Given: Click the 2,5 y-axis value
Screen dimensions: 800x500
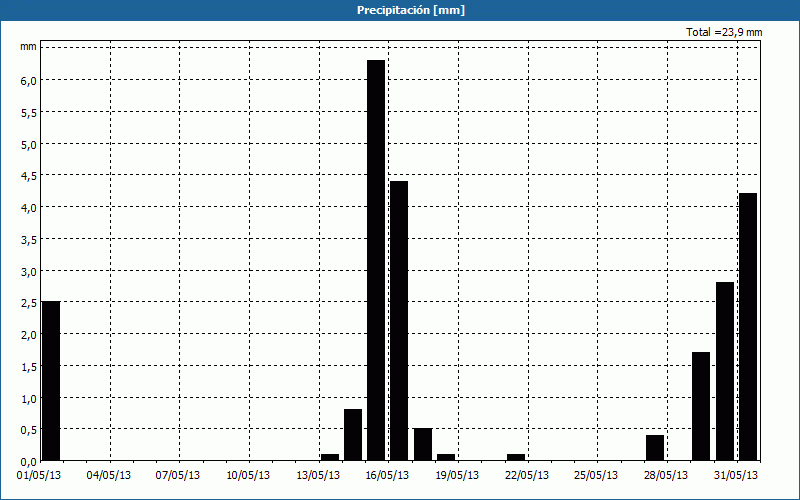Looking at the screenshot, I should pos(29,303).
